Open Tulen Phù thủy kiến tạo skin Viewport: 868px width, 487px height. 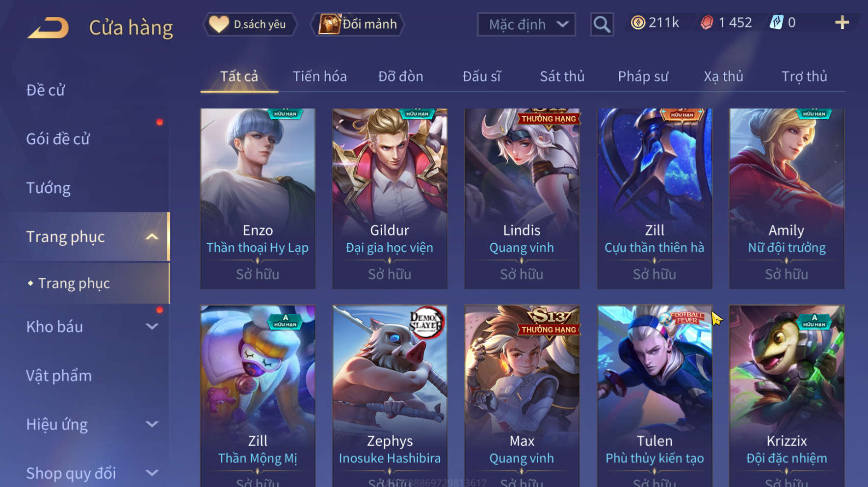pyautogui.click(x=655, y=396)
